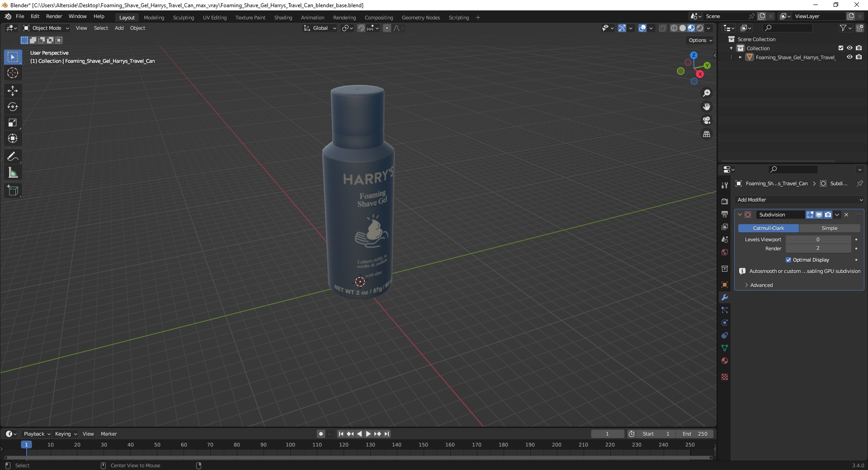
Task: Open the Keying dropdown in timeline
Action: click(66, 434)
